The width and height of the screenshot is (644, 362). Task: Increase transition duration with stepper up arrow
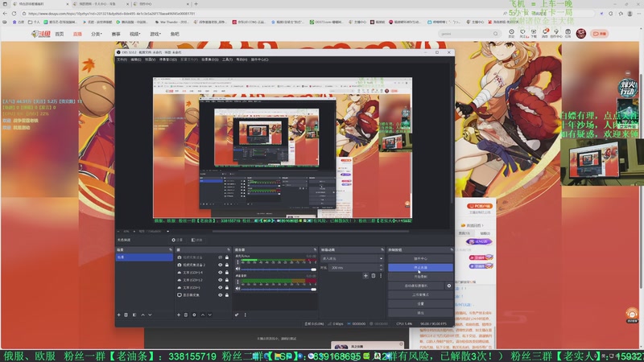(381, 266)
